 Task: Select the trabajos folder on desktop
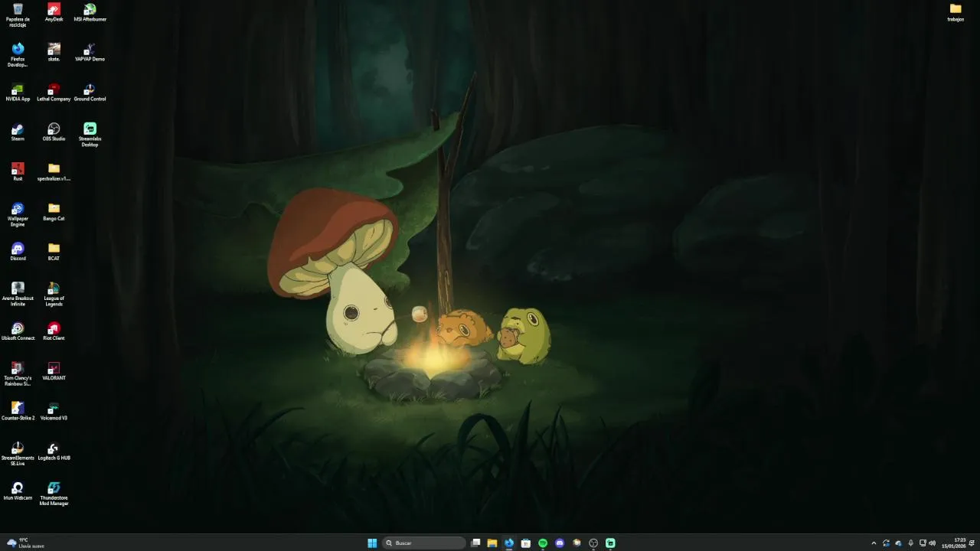pyautogui.click(x=955, y=12)
